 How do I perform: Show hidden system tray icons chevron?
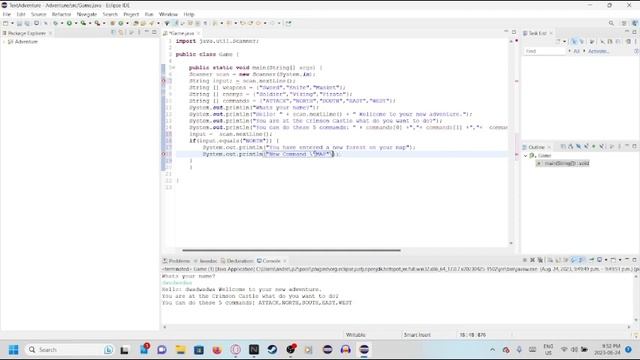point(492,350)
